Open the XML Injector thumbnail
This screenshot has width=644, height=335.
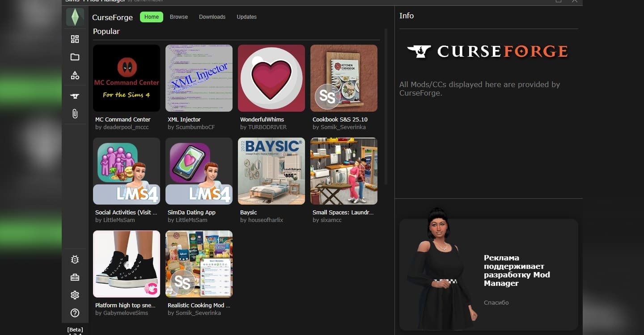(x=199, y=78)
